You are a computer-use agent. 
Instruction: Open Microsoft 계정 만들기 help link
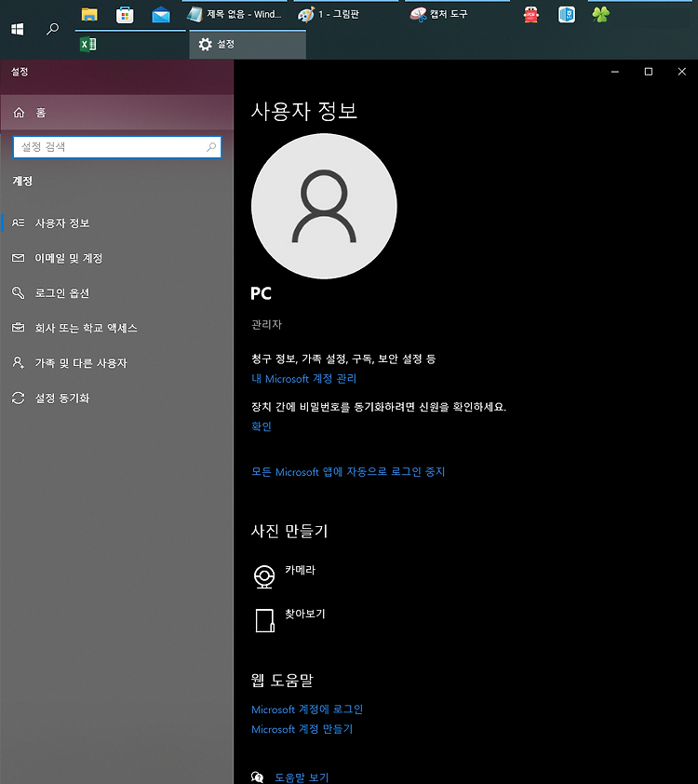302,729
